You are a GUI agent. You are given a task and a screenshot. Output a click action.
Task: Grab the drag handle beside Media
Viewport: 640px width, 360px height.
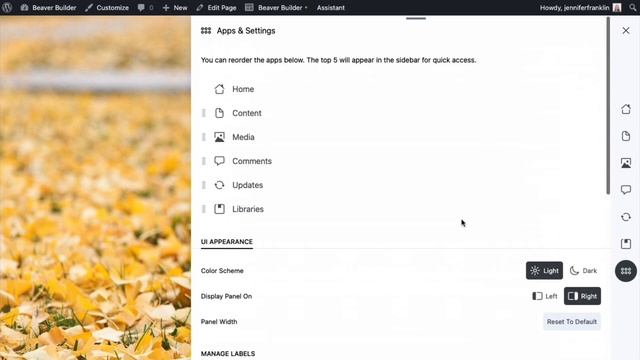(204, 137)
